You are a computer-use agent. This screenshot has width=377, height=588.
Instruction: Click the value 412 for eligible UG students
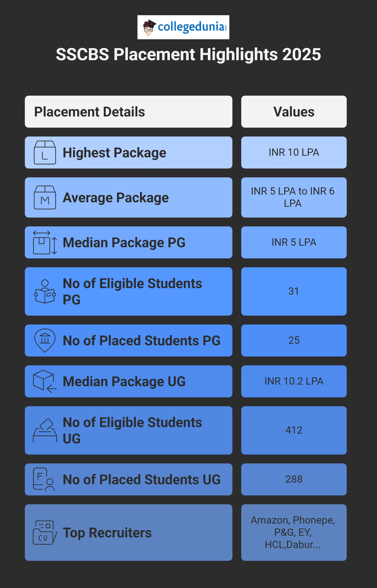click(294, 430)
